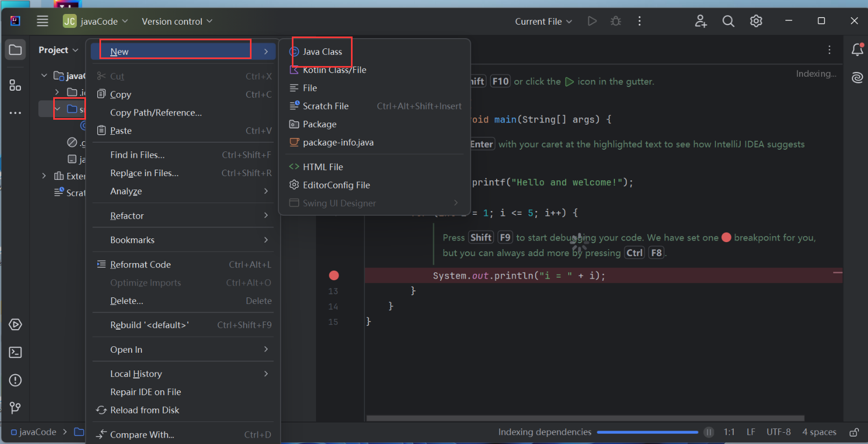Click the editor horizontal scrollbar
The width and height of the screenshot is (868, 444).
pos(585,418)
